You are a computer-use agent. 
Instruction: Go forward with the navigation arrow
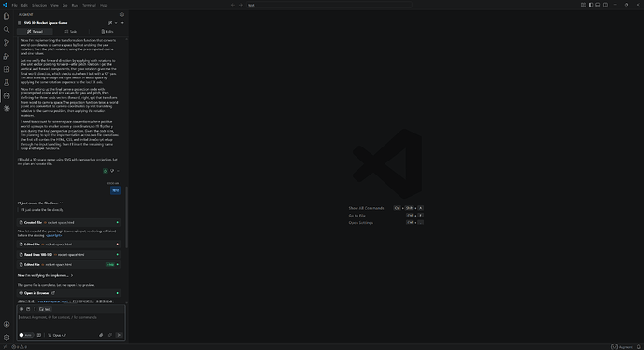241,5
